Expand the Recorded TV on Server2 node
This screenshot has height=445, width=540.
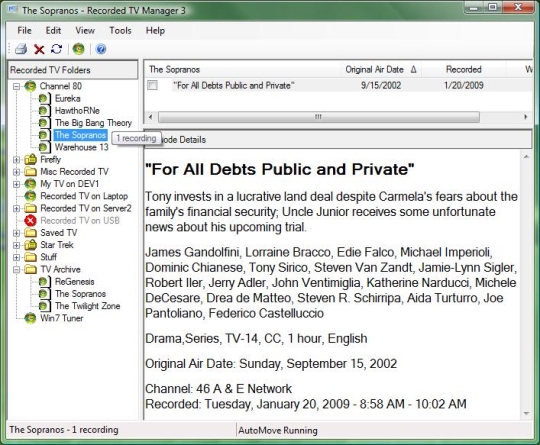16,208
